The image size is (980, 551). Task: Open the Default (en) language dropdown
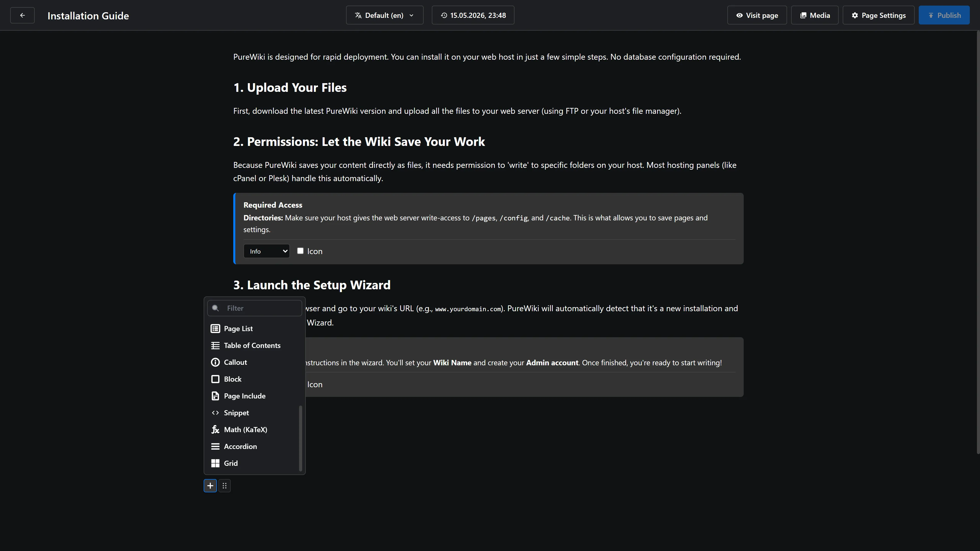(385, 16)
